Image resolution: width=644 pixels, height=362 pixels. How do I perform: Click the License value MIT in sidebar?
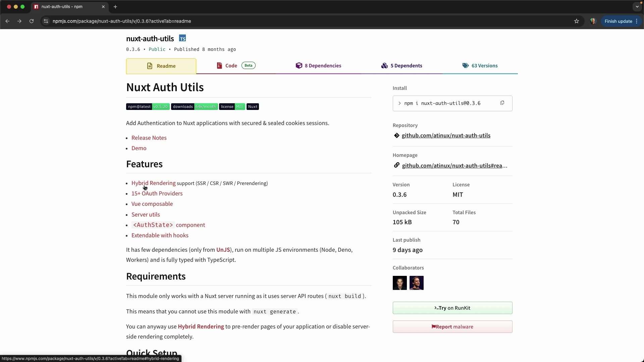click(x=458, y=195)
